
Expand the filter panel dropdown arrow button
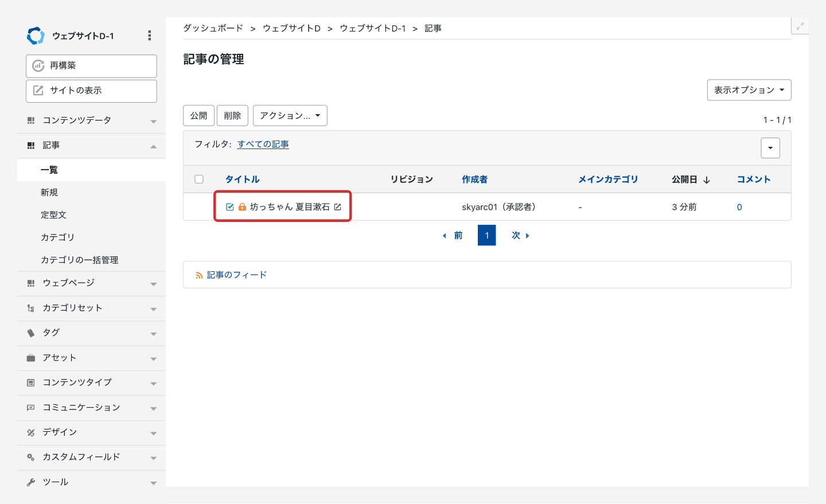pyautogui.click(x=770, y=148)
